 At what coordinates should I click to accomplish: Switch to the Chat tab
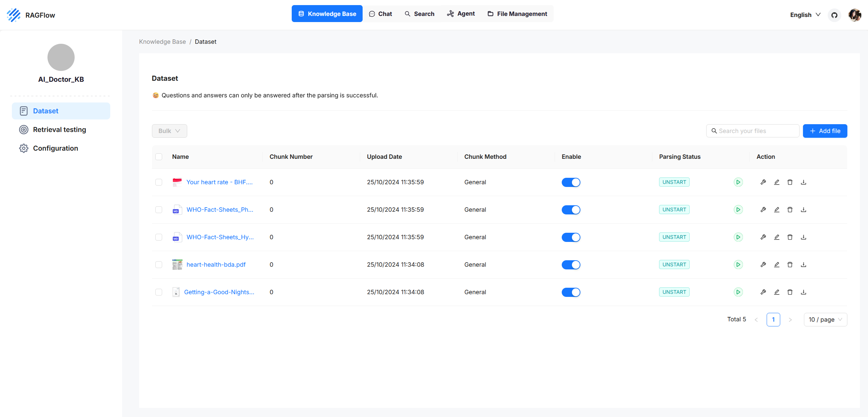381,14
